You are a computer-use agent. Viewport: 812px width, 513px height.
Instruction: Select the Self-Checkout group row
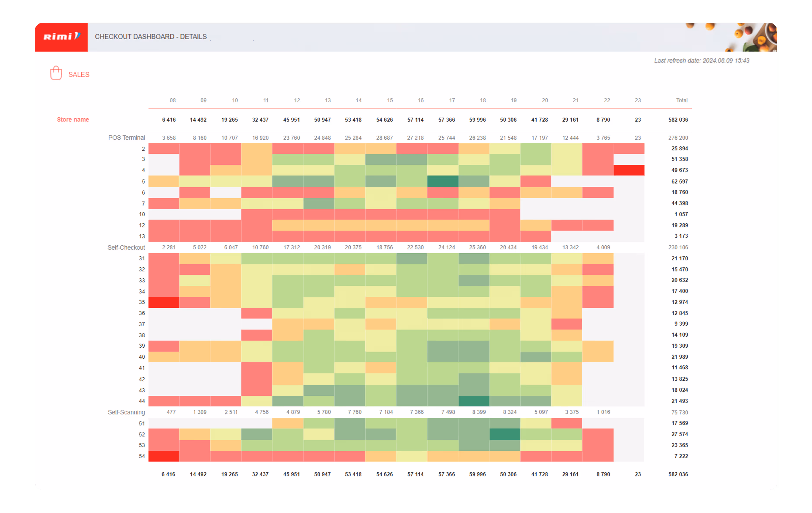point(126,247)
